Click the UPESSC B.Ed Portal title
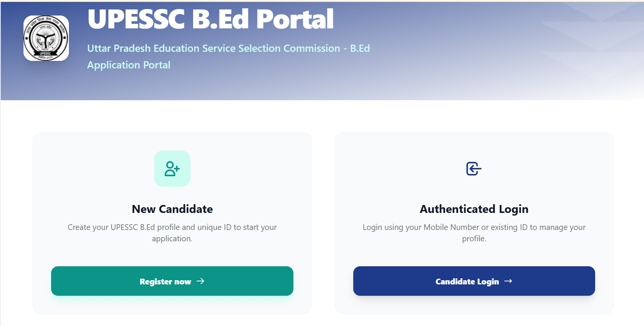Screen dimensions: 644x326 click(x=211, y=20)
